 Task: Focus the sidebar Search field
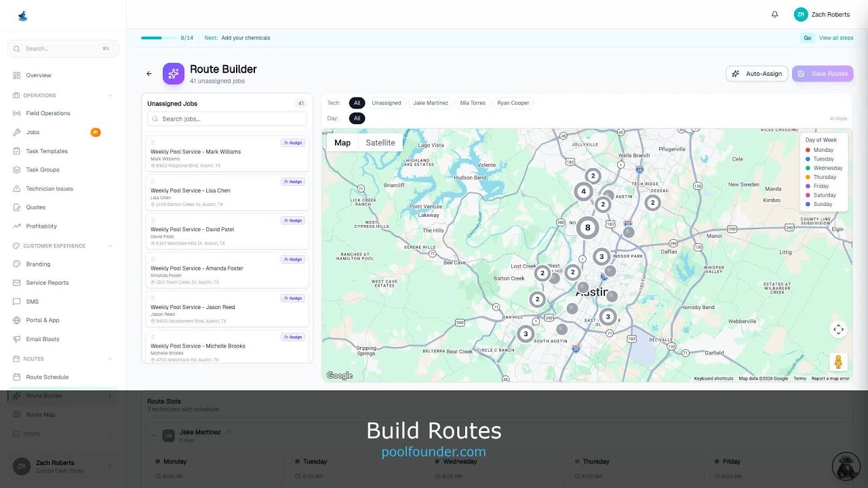(63, 49)
